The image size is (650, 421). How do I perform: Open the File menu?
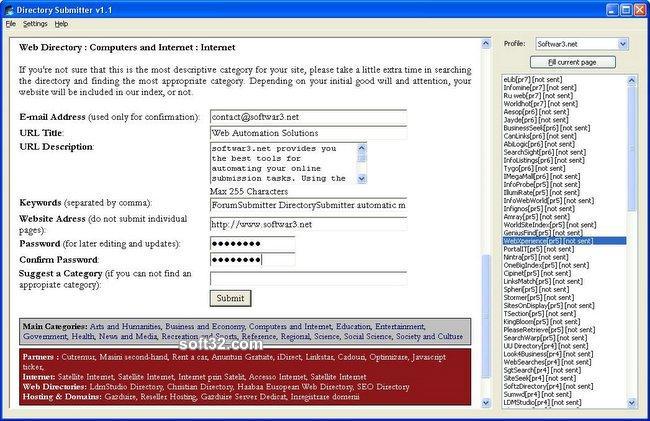(10, 24)
